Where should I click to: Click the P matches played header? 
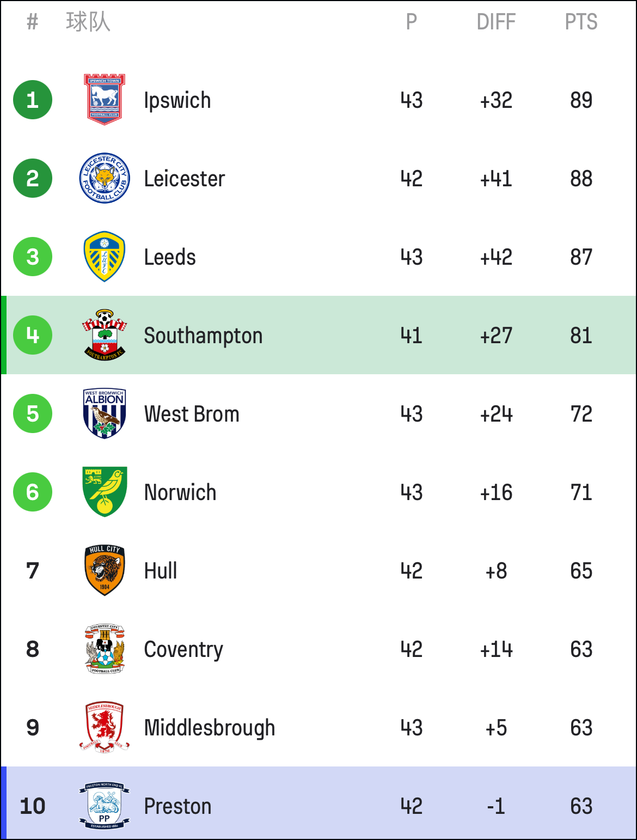pos(412,22)
